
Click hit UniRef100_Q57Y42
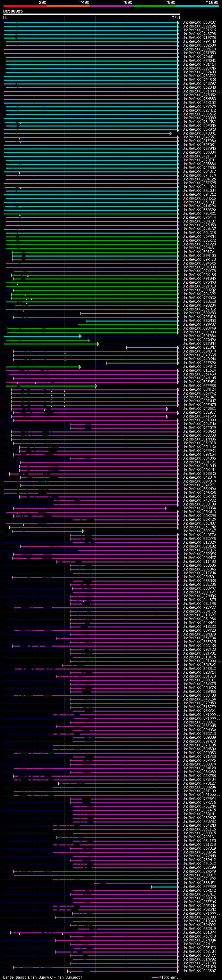tap(199, 394)
